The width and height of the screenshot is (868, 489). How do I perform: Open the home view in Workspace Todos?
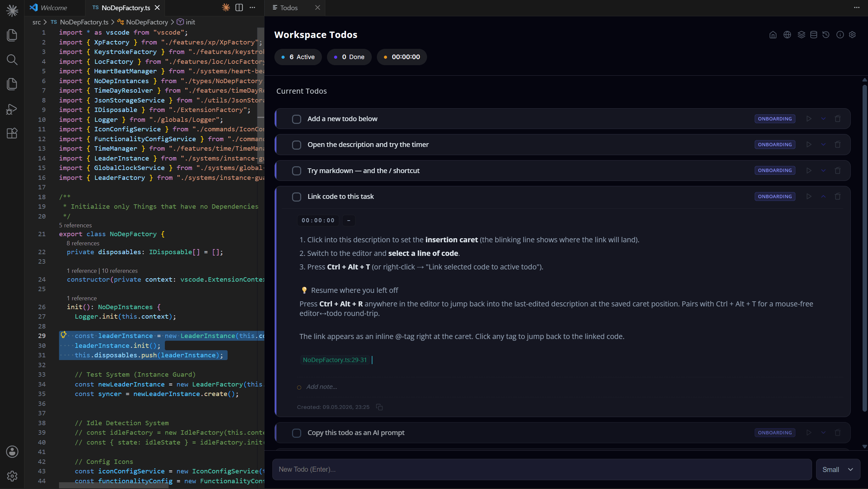click(773, 35)
